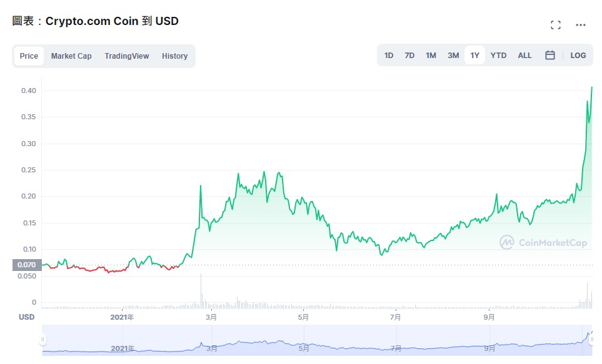Grab the right range slider handle
602x364 pixels.
tap(591, 340)
